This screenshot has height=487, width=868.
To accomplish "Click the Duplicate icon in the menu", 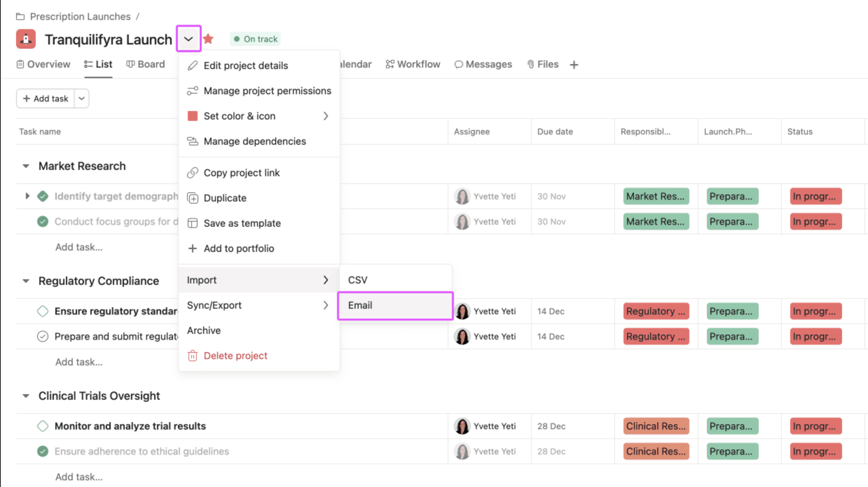I will 193,198.
